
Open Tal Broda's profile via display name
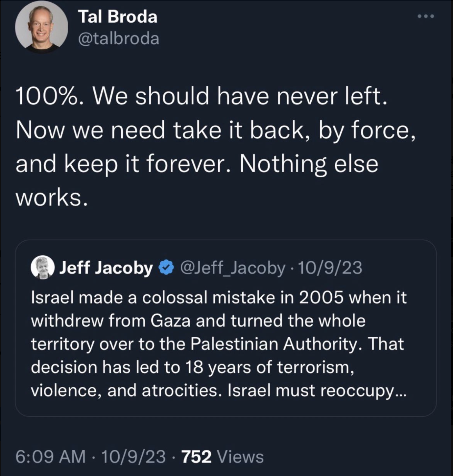[118, 17]
